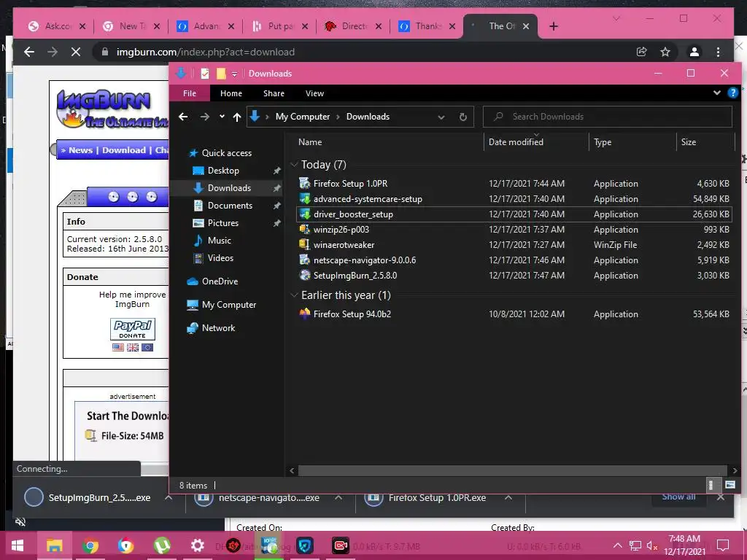
Task: Select winaerotweaker WinZip file icon
Action: pos(304,244)
